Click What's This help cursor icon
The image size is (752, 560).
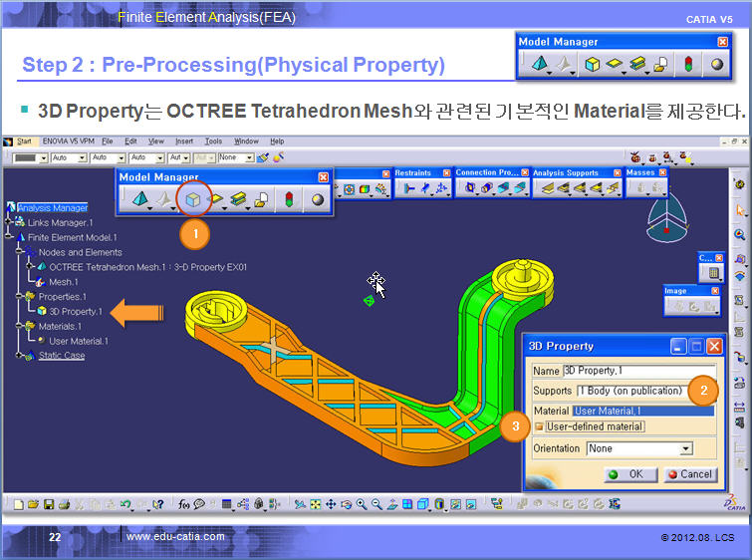[x=157, y=504]
